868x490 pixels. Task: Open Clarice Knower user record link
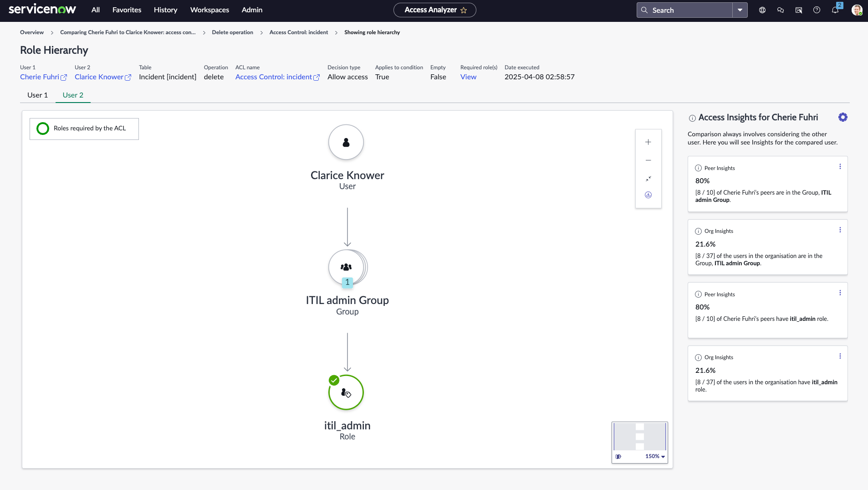[x=103, y=77]
